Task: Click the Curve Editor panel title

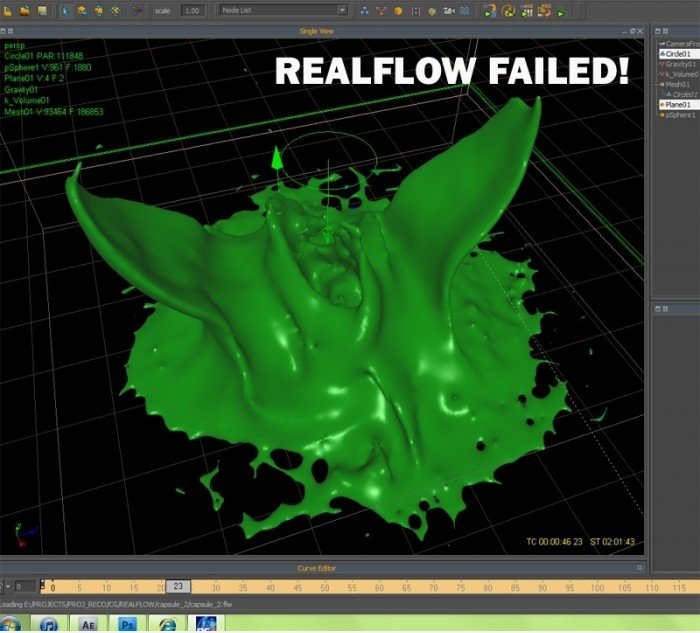Action: pyautogui.click(x=317, y=568)
